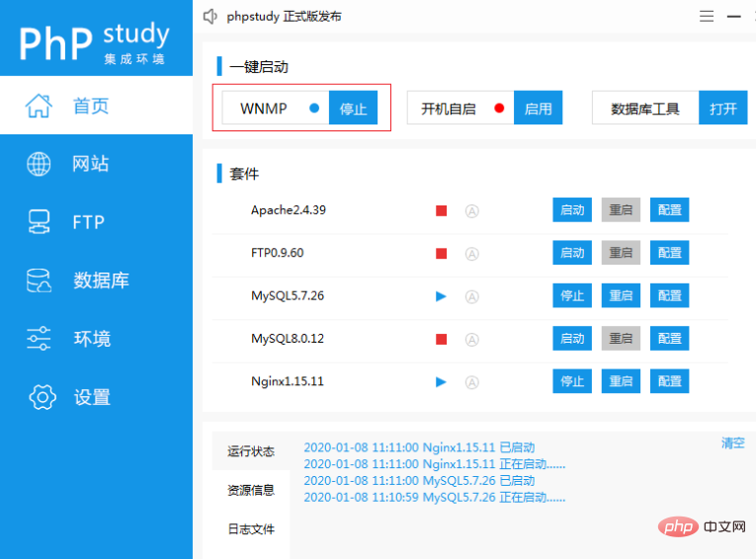Switch to the 资源信息 tab
This screenshot has height=559, width=756.
pos(251,490)
